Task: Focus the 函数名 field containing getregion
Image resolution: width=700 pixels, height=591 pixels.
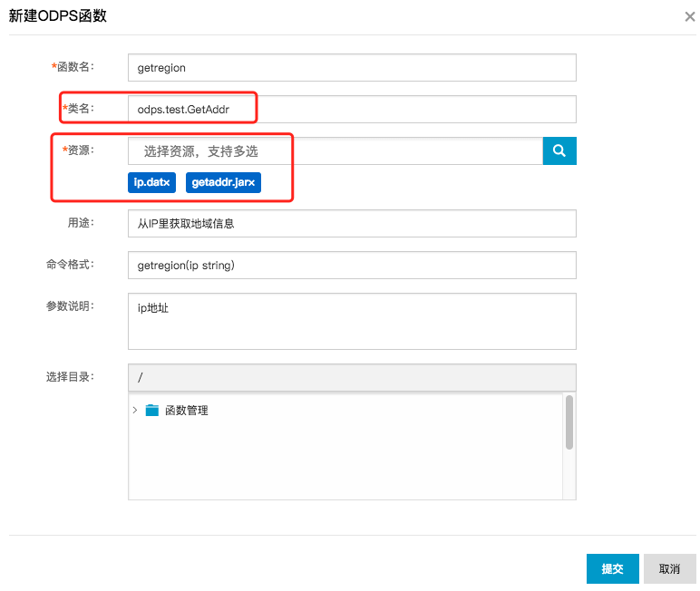Action: (352, 67)
